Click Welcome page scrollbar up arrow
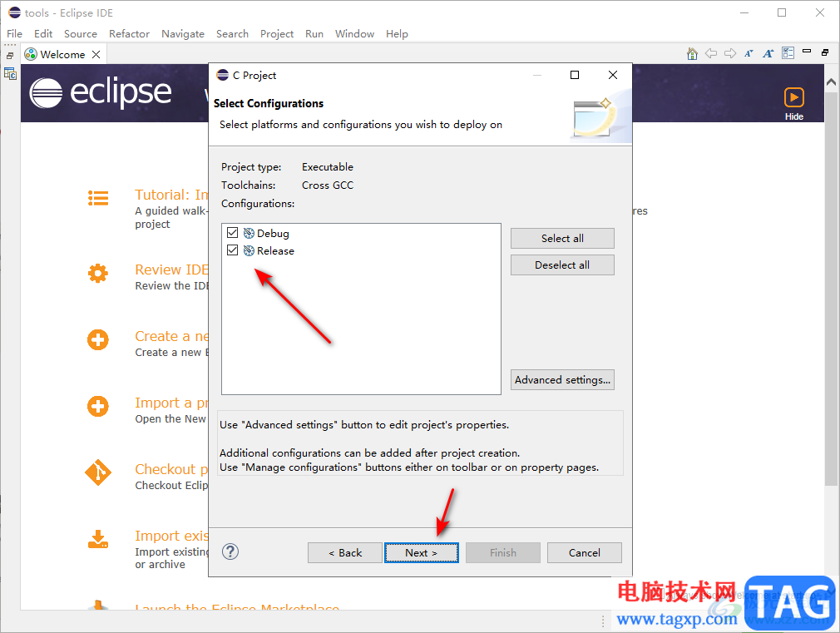The width and height of the screenshot is (840, 633). [x=831, y=82]
